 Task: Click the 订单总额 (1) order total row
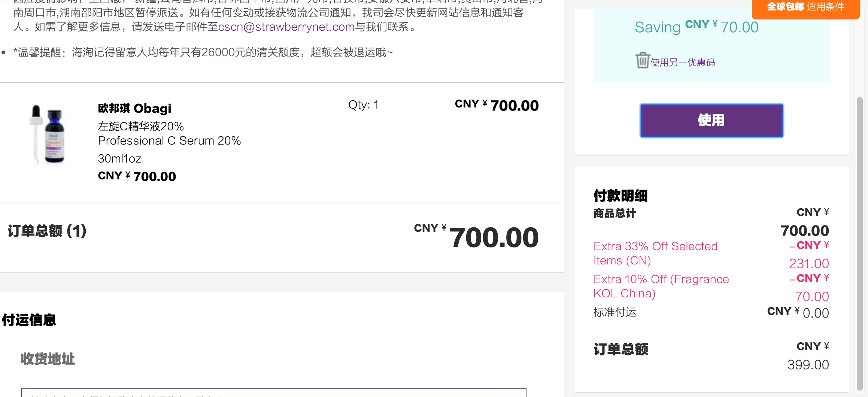click(x=282, y=237)
